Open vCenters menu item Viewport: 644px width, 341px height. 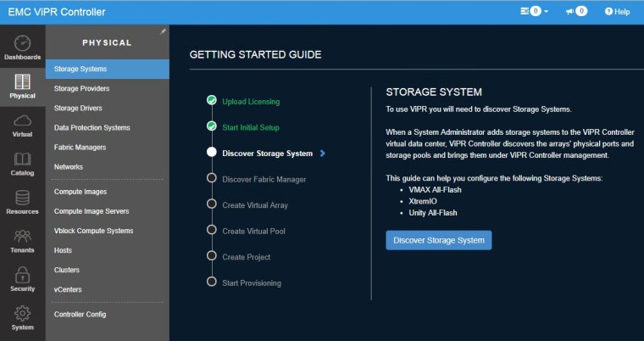pos(108,289)
